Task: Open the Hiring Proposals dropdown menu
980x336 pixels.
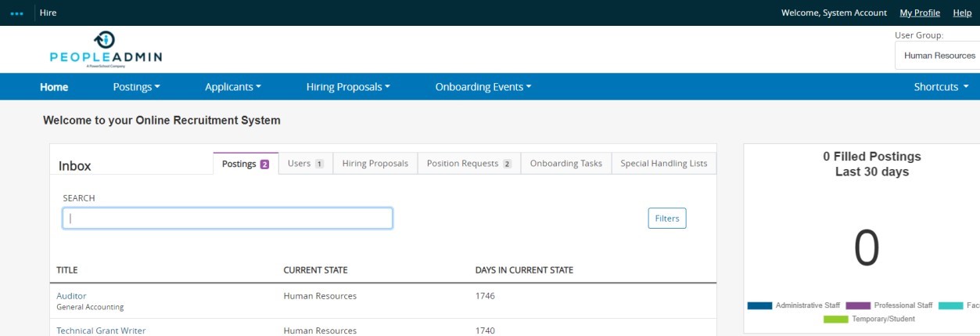Action: 347,87
